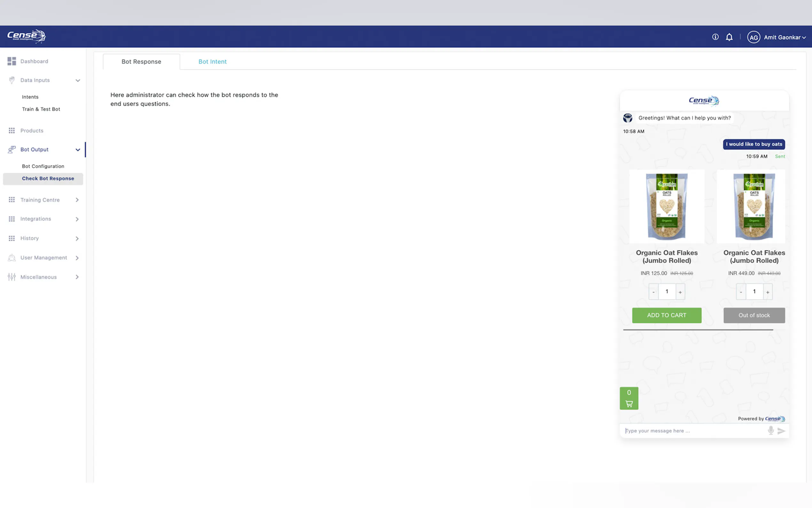
Task: Open notifications bell icon
Action: click(729, 37)
